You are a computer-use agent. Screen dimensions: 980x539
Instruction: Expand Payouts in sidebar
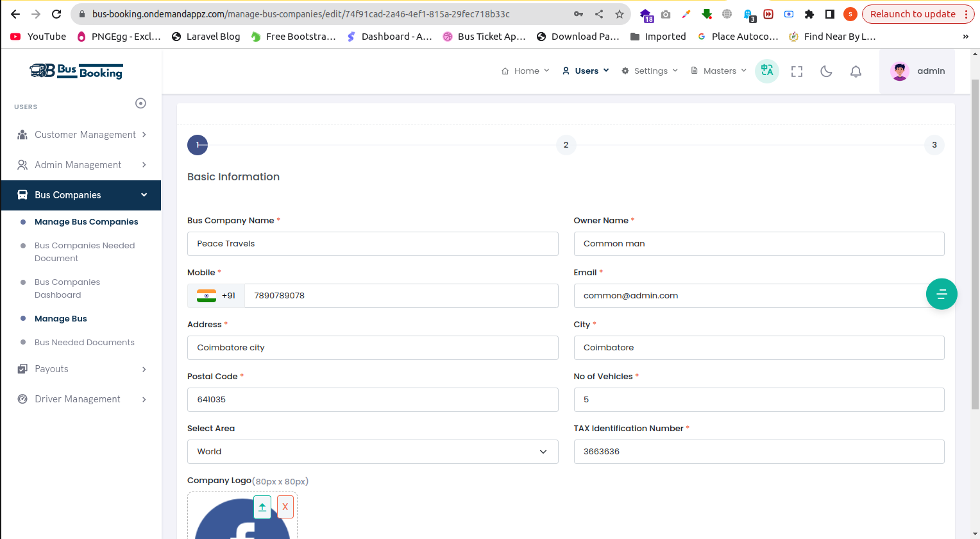(x=81, y=369)
